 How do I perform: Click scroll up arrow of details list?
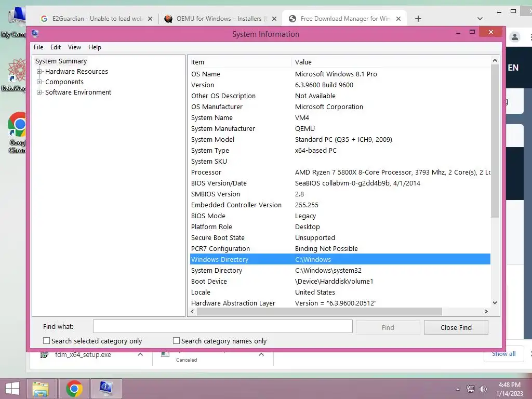[495, 60]
